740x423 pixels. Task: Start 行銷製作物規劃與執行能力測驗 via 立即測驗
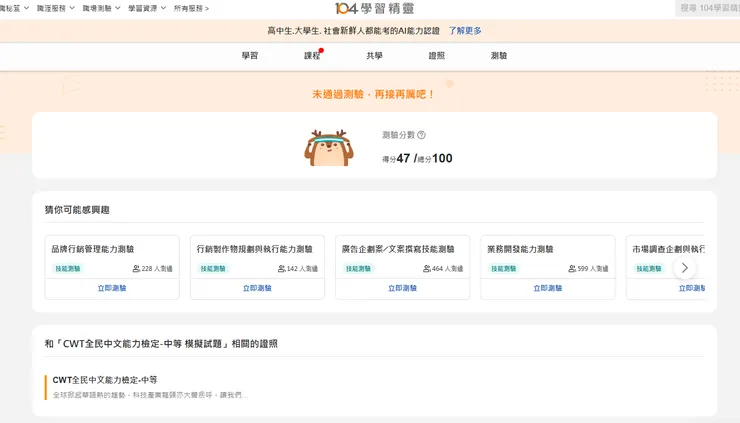[257, 288]
